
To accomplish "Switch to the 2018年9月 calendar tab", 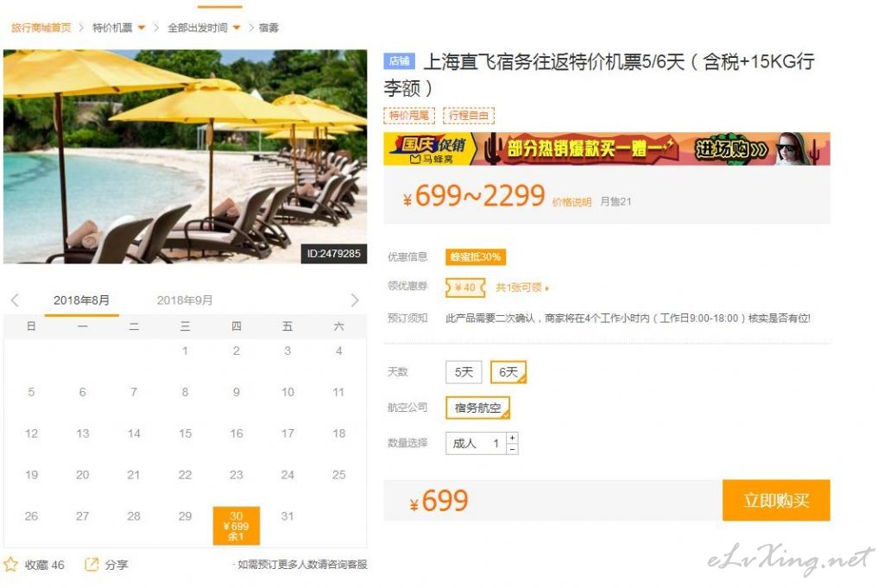I will point(185,300).
